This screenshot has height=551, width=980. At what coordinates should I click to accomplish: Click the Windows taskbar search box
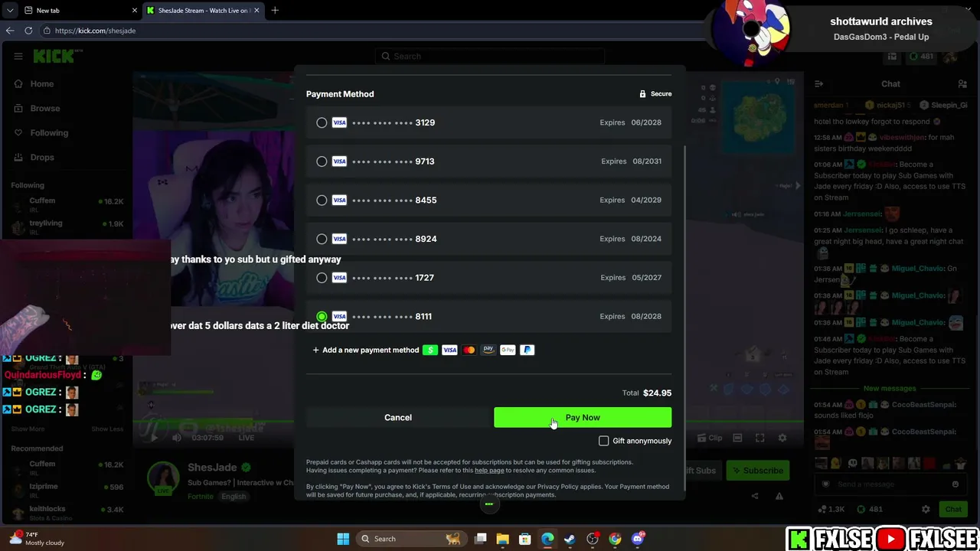point(411,539)
